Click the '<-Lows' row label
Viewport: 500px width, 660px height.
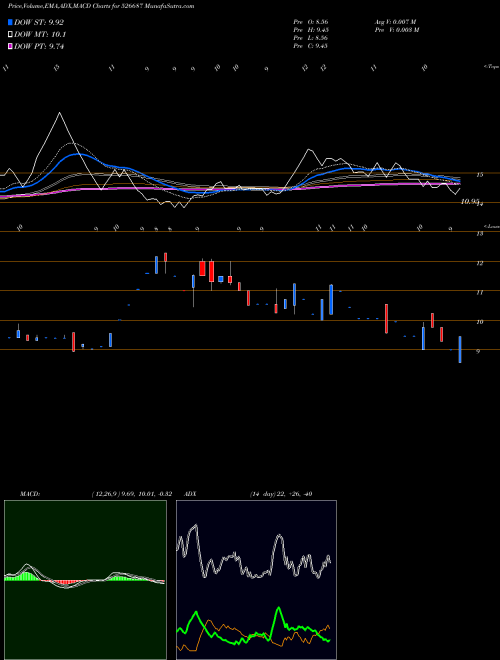491,226
